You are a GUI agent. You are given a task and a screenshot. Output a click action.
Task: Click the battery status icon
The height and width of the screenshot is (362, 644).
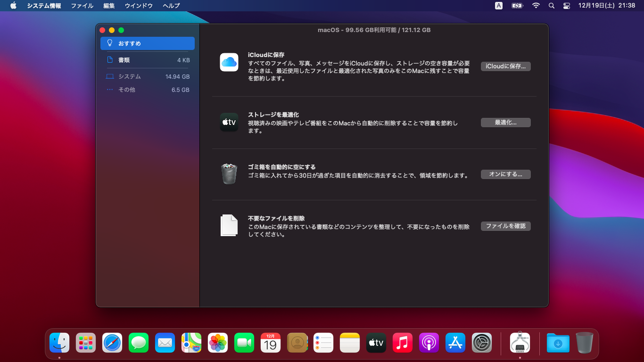coord(517,6)
